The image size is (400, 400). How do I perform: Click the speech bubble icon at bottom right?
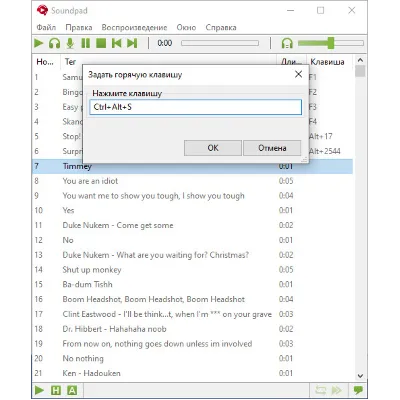pyautogui.click(x=358, y=390)
